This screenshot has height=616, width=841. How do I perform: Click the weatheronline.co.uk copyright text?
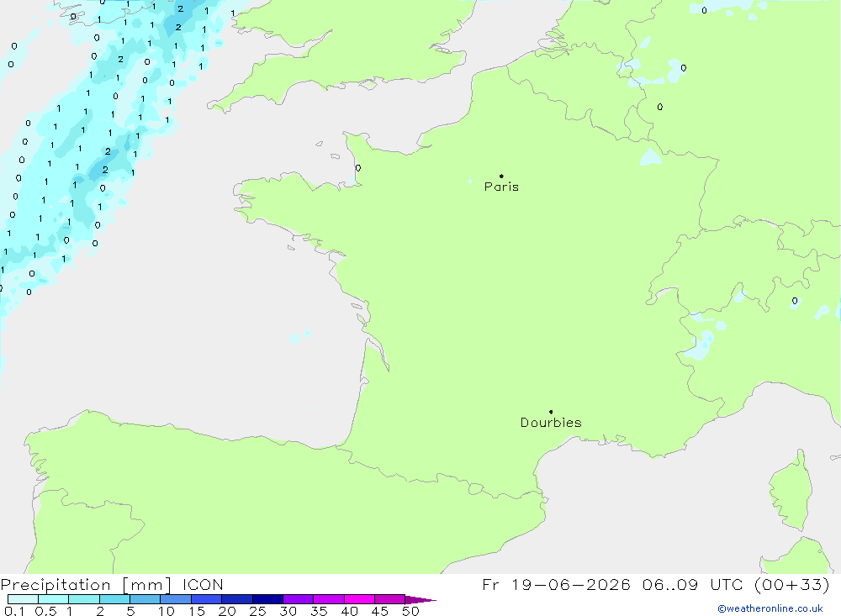point(770,608)
